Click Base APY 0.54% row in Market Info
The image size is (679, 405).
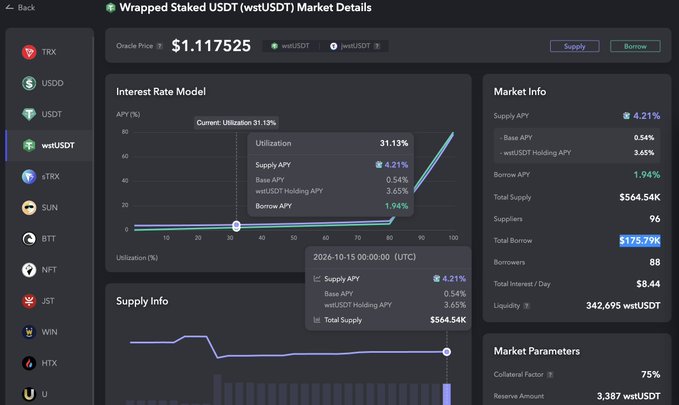(577, 137)
